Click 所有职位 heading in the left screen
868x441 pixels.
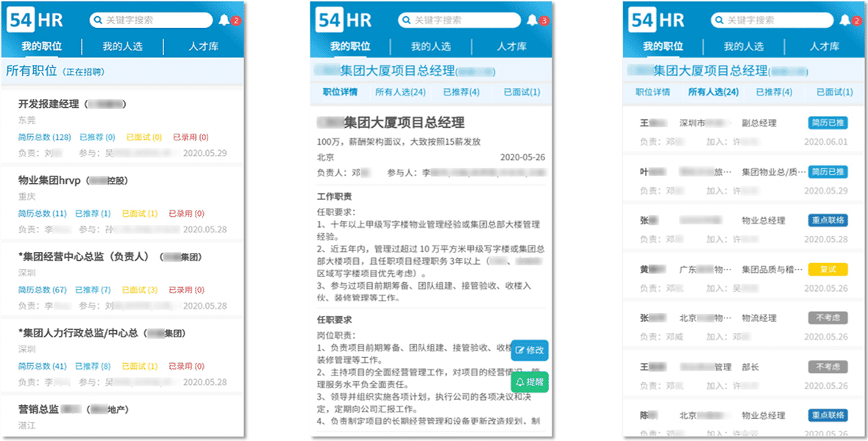(x=32, y=71)
